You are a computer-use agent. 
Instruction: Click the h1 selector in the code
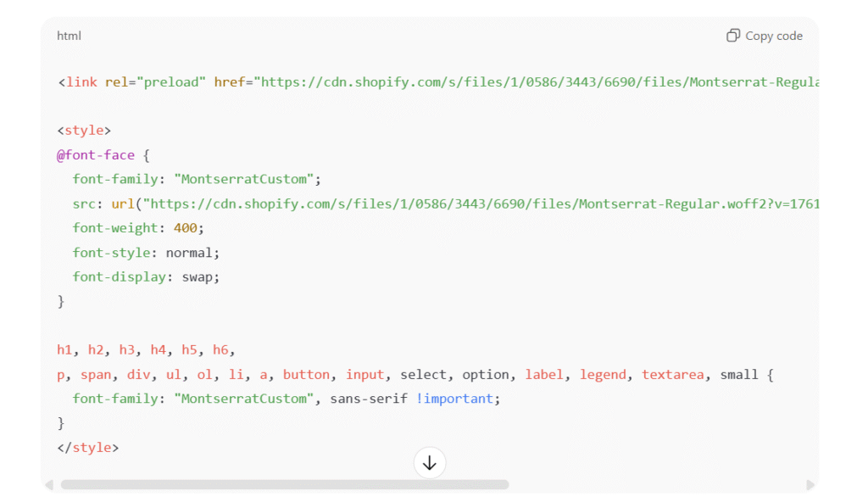pyautogui.click(x=64, y=349)
